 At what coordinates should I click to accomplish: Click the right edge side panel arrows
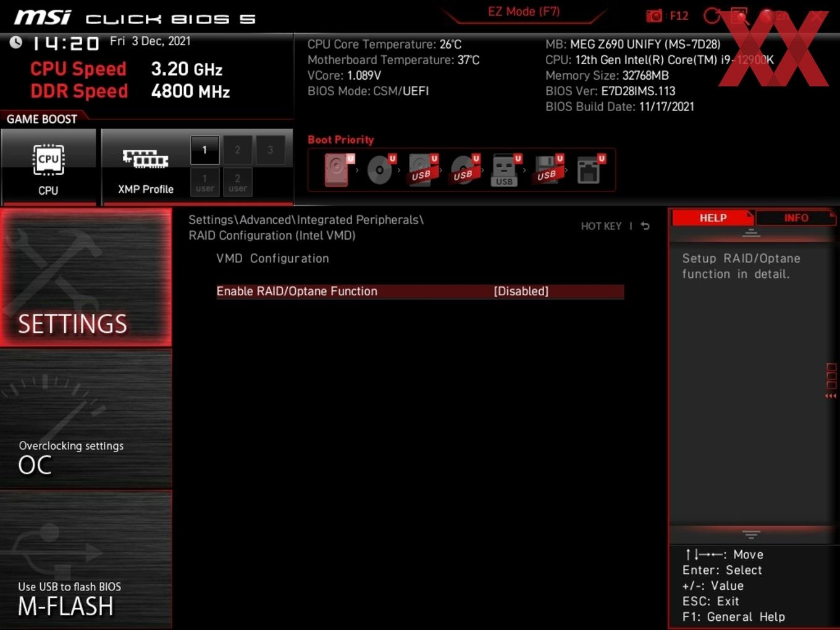click(831, 381)
